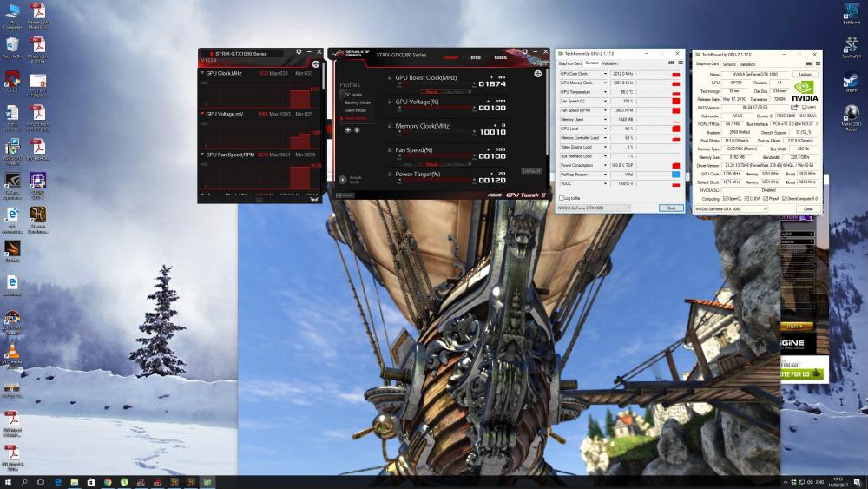The width and height of the screenshot is (868, 489).
Task: Click the Default button in GPU Tweak
Action: coord(531,170)
